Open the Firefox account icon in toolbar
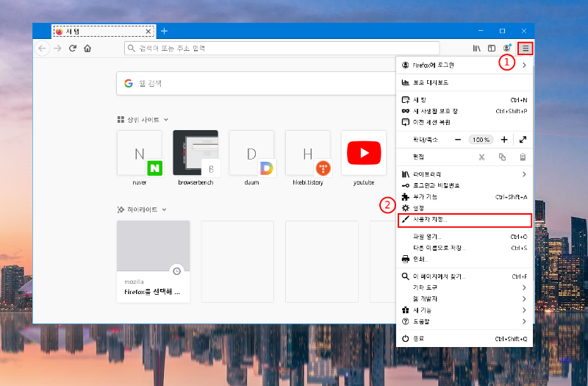 pos(507,49)
